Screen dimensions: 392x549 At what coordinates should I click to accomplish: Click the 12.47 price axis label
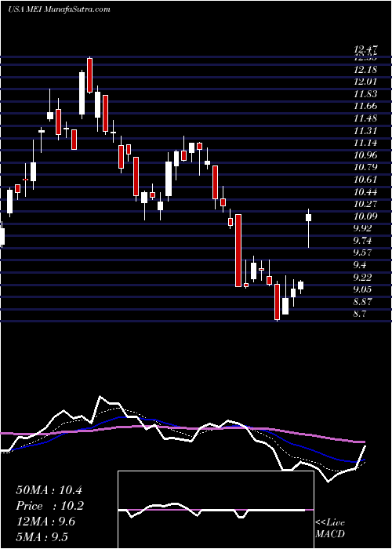(x=365, y=51)
